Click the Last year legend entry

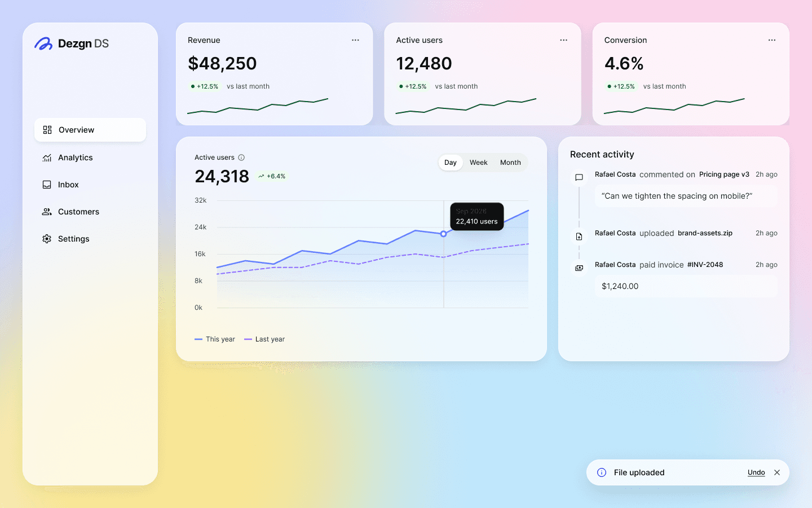pyautogui.click(x=264, y=339)
